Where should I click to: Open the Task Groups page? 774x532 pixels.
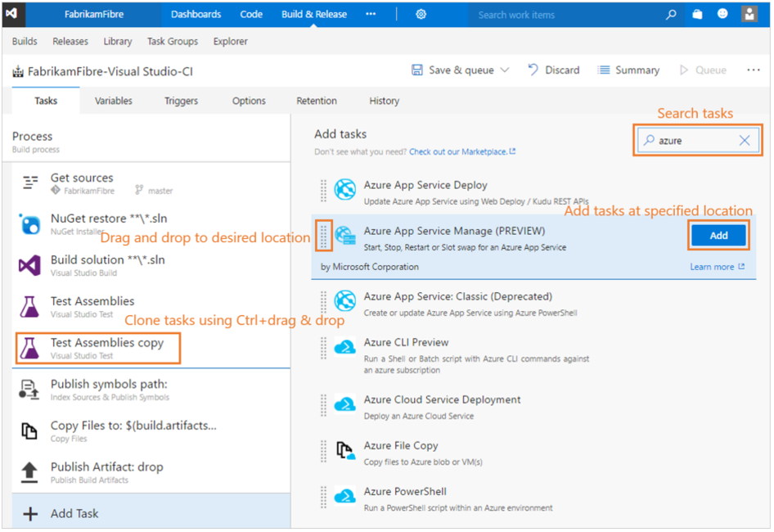173,42
